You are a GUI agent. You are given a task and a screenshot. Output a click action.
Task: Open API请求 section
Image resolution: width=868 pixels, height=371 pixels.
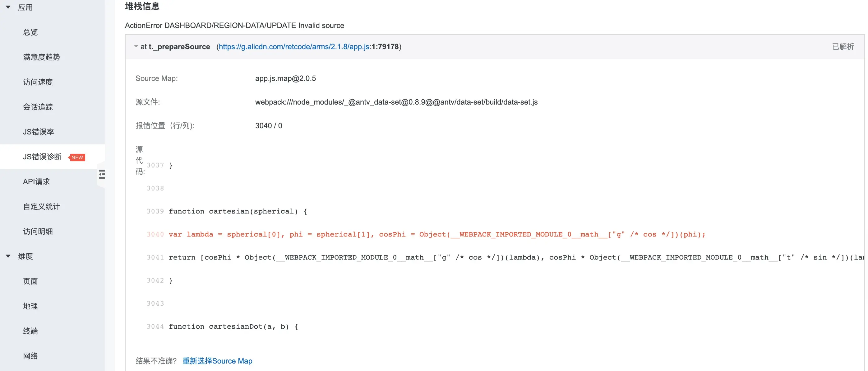tap(36, 182)
